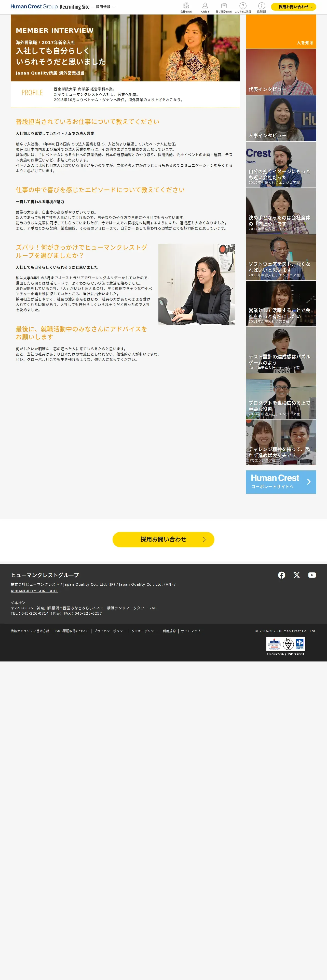Open クッキーポリシー in the footer

click(x=144, y=631)
